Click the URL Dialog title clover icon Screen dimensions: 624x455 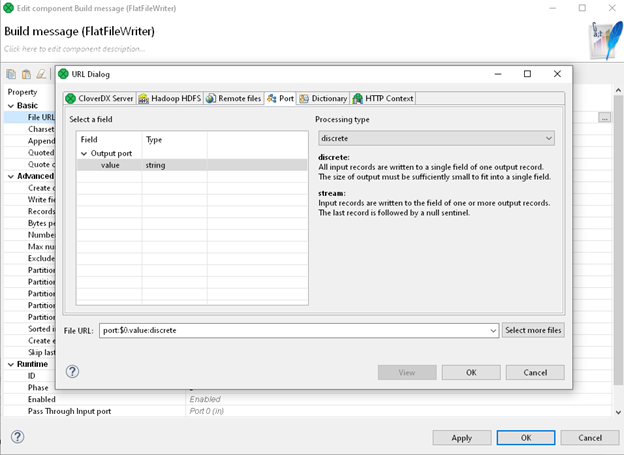[63, 74]
